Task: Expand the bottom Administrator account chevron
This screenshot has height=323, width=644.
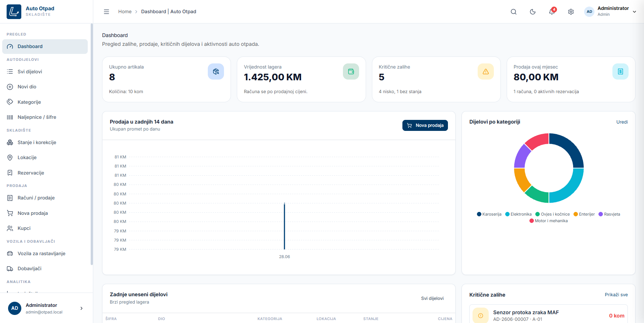Action: click(x=82, y=308)
